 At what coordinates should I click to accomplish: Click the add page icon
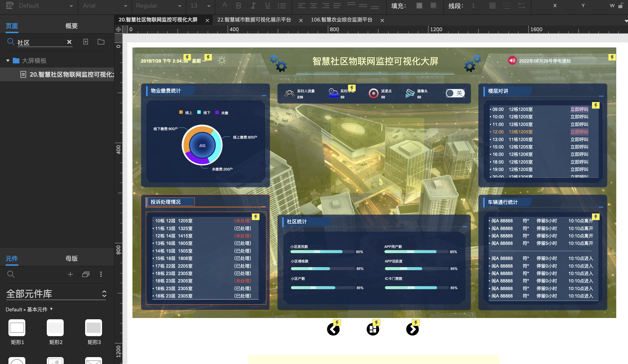tap(86, 42)
